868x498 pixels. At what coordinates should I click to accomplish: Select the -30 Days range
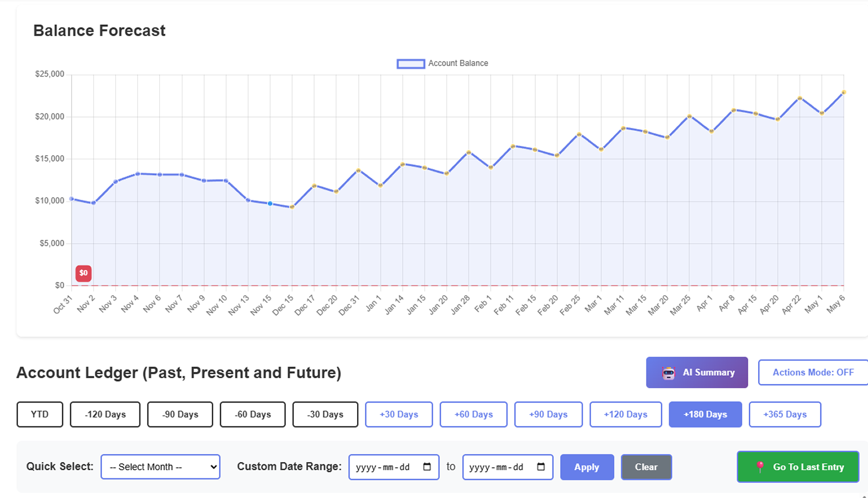(325, 414)
